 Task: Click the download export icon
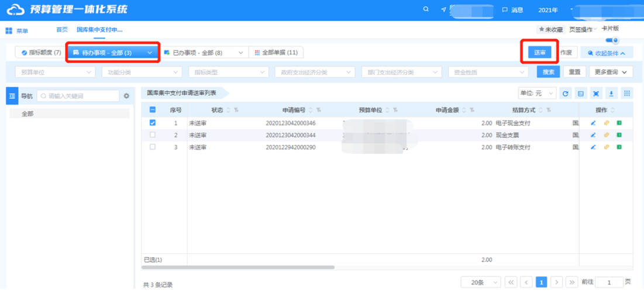(x=611, y=94)
